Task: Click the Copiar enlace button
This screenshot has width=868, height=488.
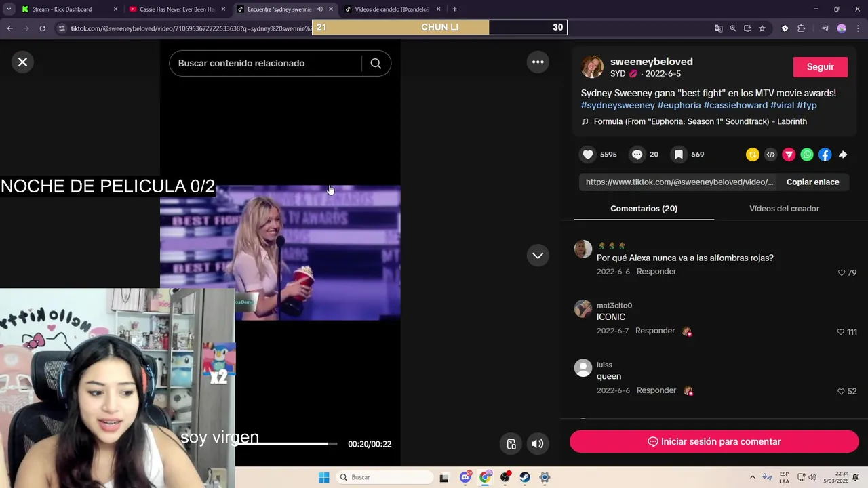Action: (812, 182)
